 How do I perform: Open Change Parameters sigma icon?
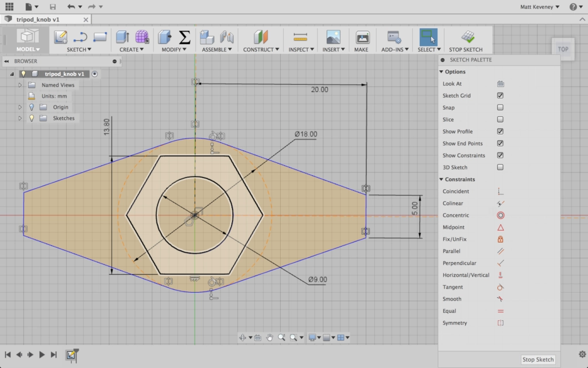[x=184, y=37]
